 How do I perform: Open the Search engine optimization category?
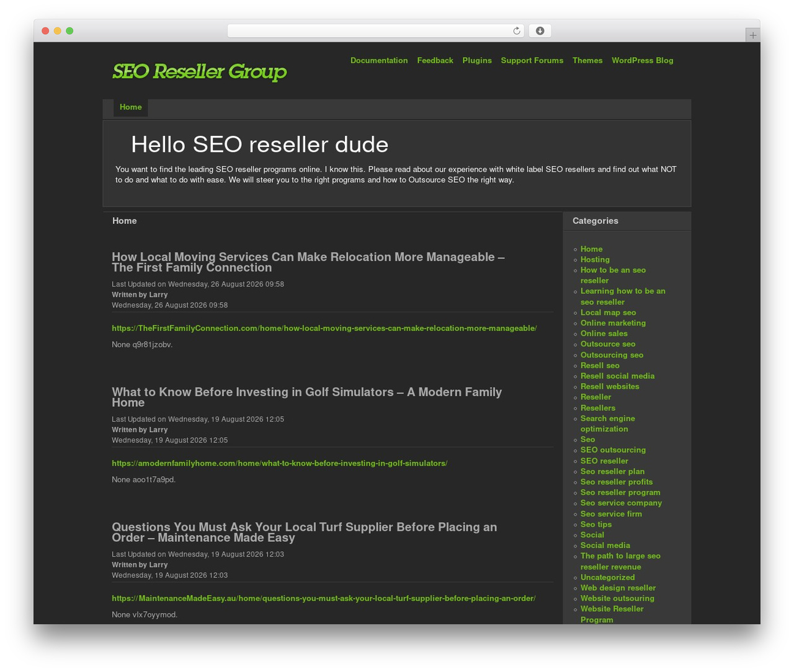tap(608, 424)
